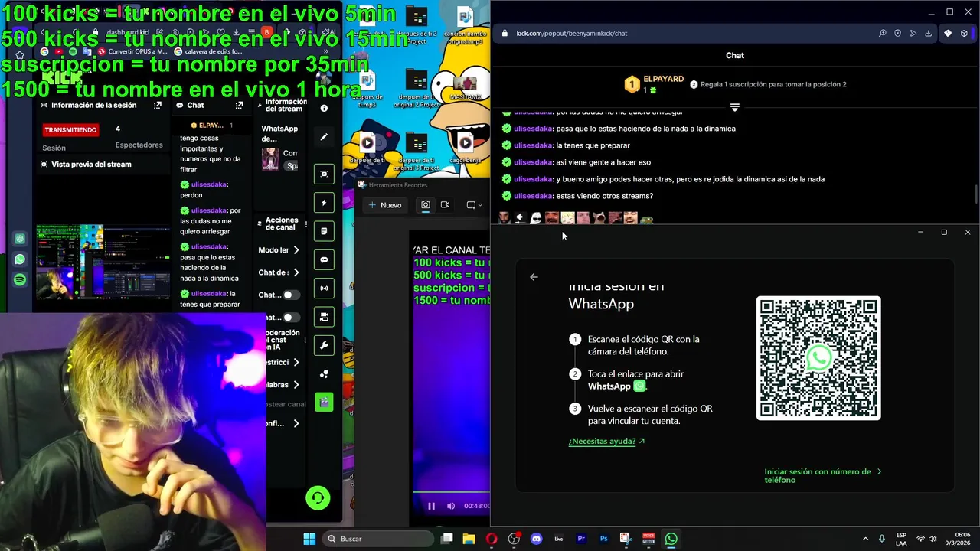Click the ELPAYARD top gifter name

(x=663, y=80)
